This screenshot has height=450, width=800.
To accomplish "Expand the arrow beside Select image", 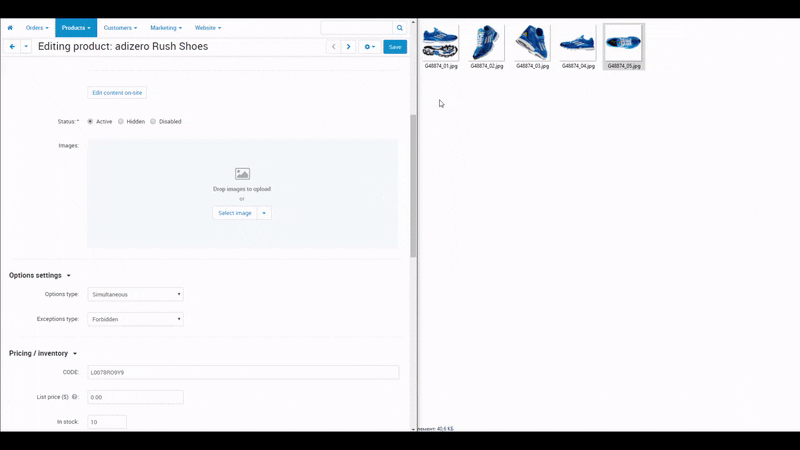I will click(264, 213).
